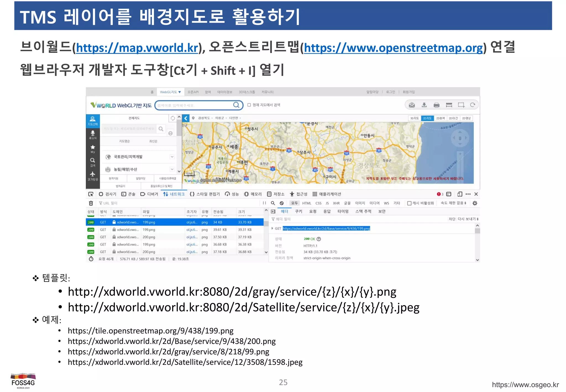Open the www.openstreetmap.org hyperlink
Image resolution: width=566 pixels, height=392 pixels.
point(394,48)
